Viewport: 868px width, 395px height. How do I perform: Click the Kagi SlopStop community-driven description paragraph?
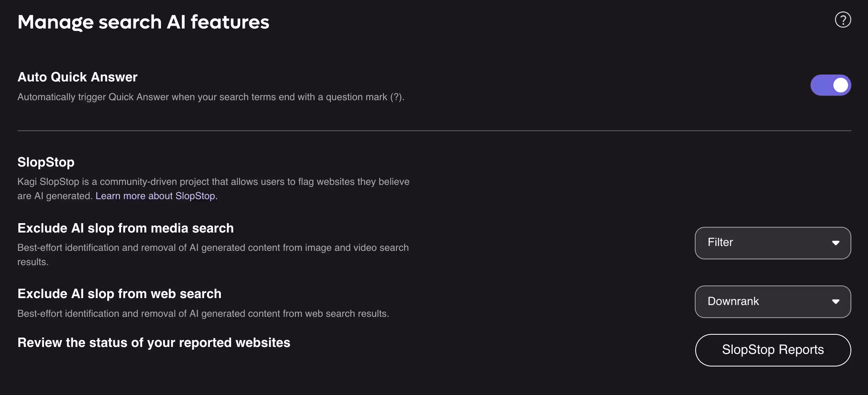(x=213, y=182)
